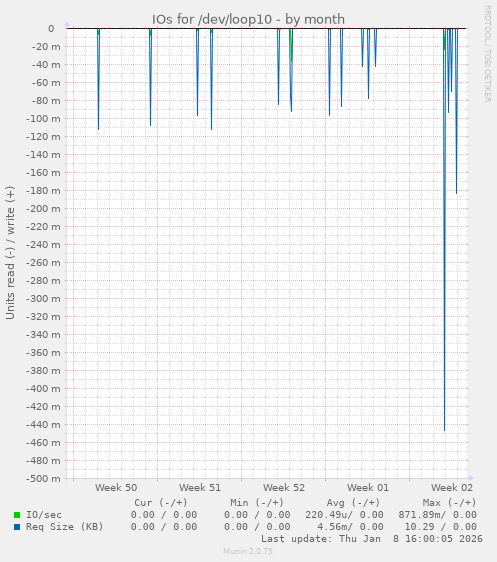Click the max value '871.89m/ 0.00'
This screenshot has width=497, height=562.
coord(438,515)
